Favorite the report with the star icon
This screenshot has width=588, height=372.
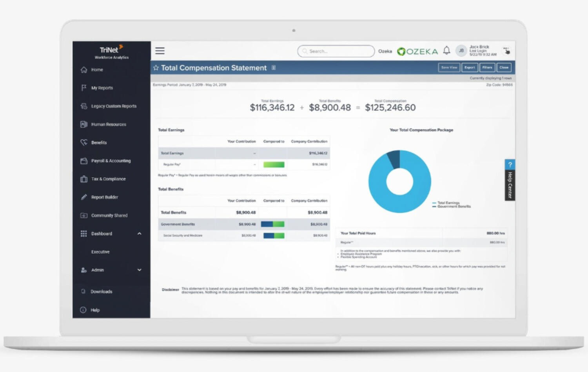point(156,68)
